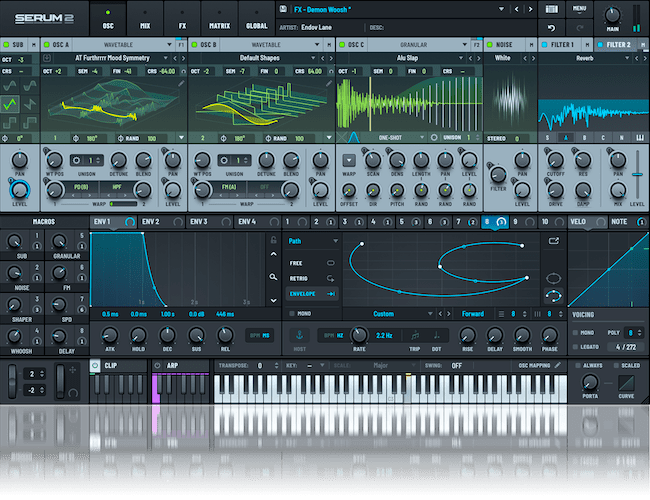Click the TRIP triplet note icon
Viewport: 650px width, 500px height.
coord(415,335)
